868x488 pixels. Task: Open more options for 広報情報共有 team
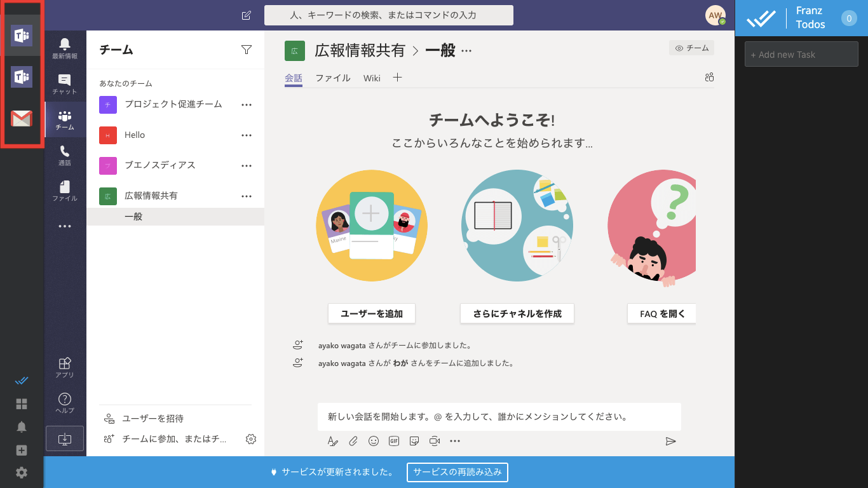pos(247,196)
